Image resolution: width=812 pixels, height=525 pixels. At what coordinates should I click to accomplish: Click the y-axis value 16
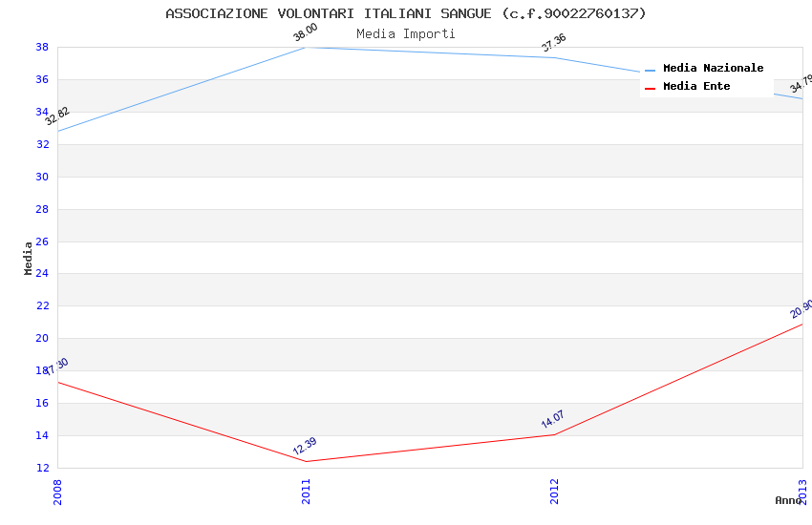(x=42, y=403)
